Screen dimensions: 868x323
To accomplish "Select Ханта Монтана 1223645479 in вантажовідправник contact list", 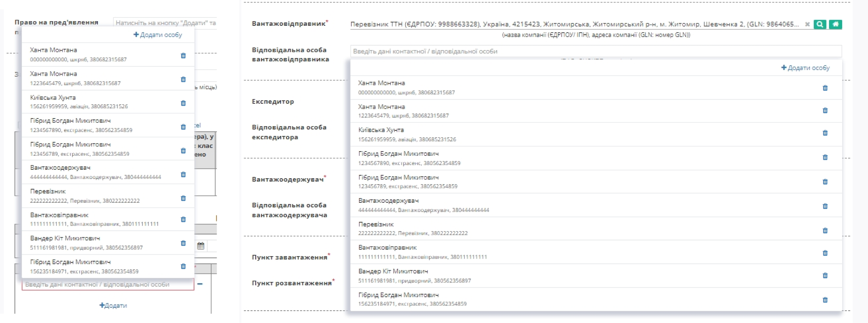I will coord(596,111).
